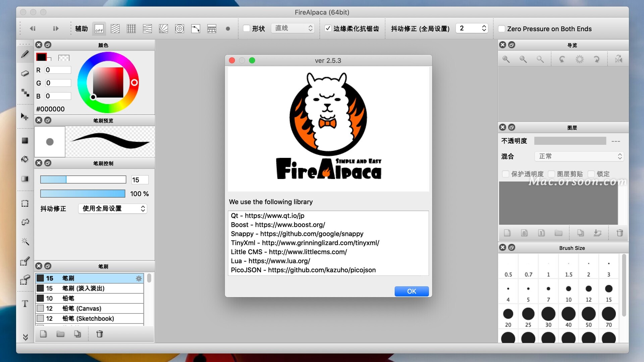Rotate canvas left in Navigator
The image size is (644, 362).
click(562, 59)
